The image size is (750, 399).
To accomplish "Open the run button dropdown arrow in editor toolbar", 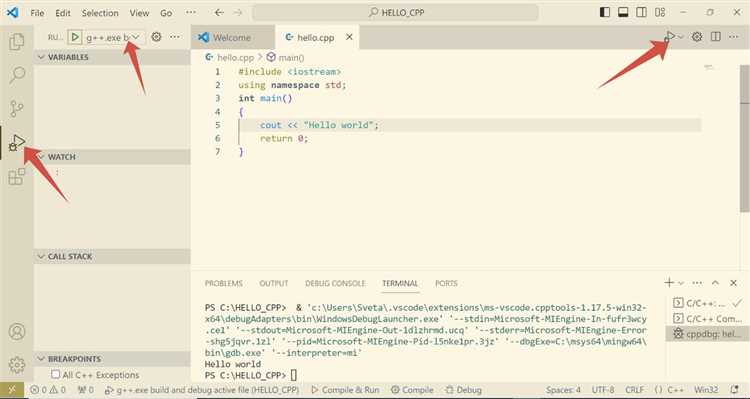I will pyautogui.click(x=680, y=37).
